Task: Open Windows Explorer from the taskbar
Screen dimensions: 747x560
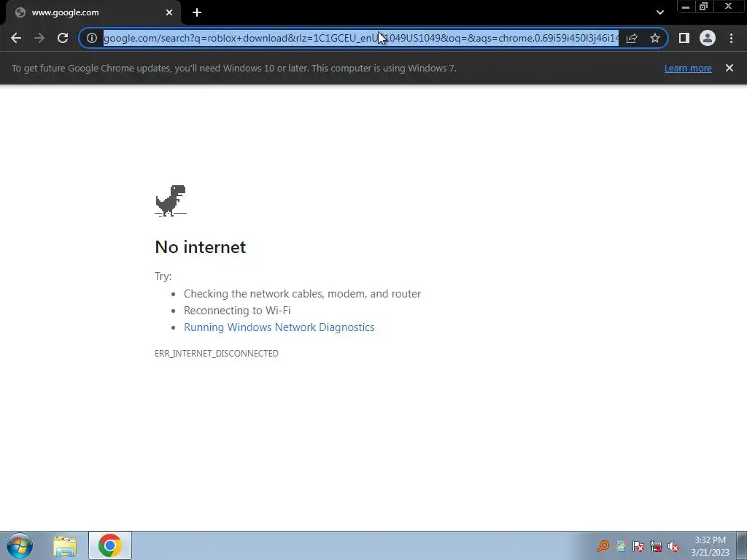Action: [65, 545]
